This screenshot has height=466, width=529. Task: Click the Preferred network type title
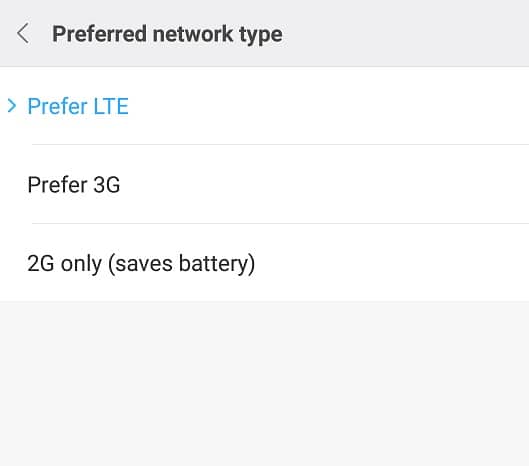167,34
